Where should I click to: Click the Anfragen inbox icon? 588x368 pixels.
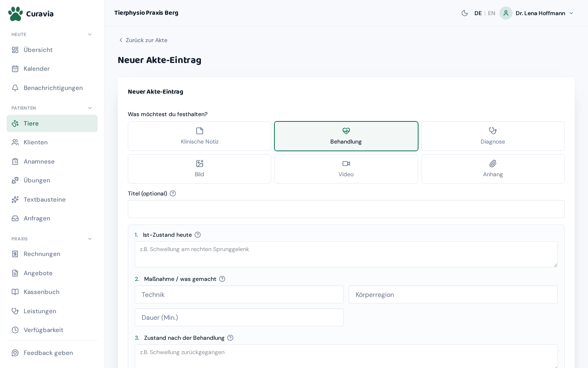coord(15,218)
